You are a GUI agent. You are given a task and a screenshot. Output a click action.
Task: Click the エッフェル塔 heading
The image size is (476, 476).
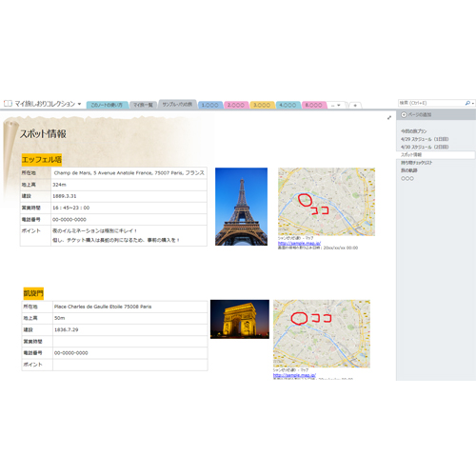point(42,160)
